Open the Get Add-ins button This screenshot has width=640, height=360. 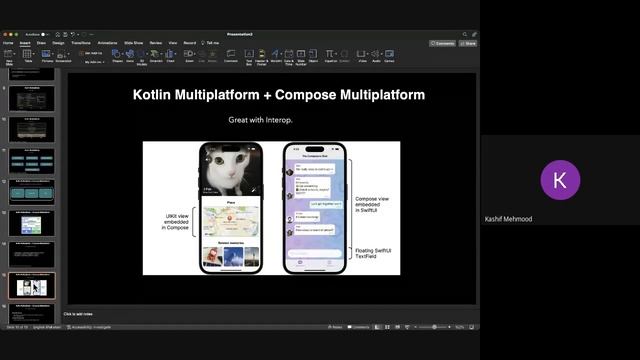point(91,53)
